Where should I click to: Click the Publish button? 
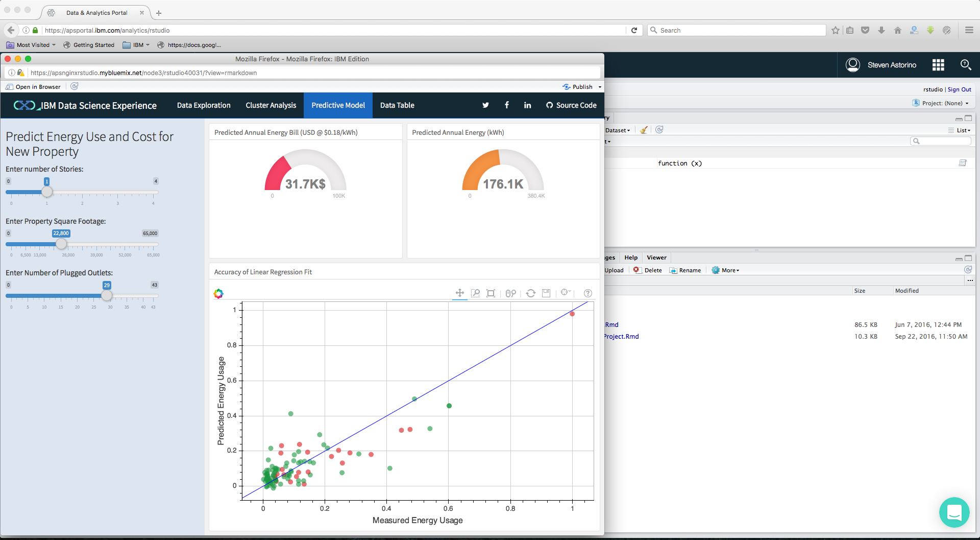(578, 87)
